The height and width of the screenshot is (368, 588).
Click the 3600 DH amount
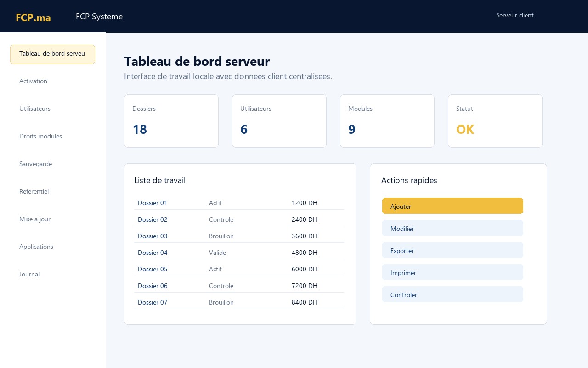(305, 236)
